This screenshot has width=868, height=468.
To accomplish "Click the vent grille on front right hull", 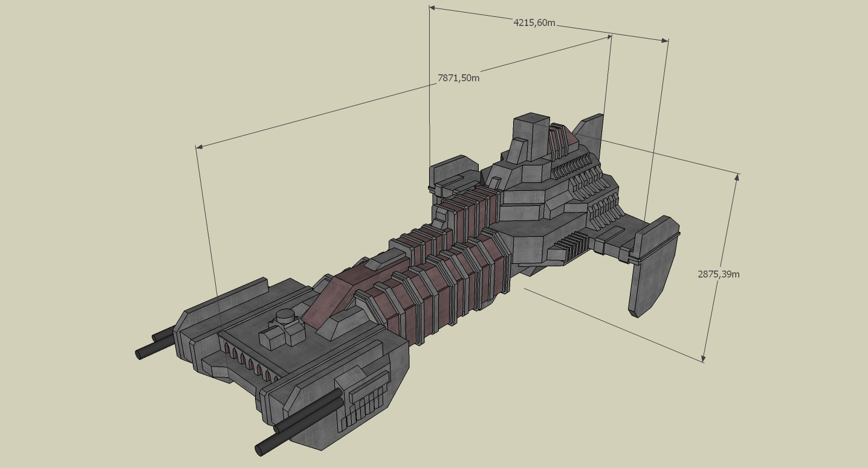I will 367,398.
